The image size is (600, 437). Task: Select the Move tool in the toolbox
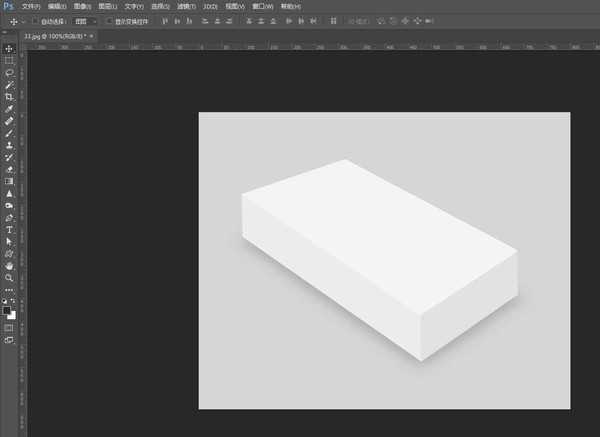click(9, 48)
